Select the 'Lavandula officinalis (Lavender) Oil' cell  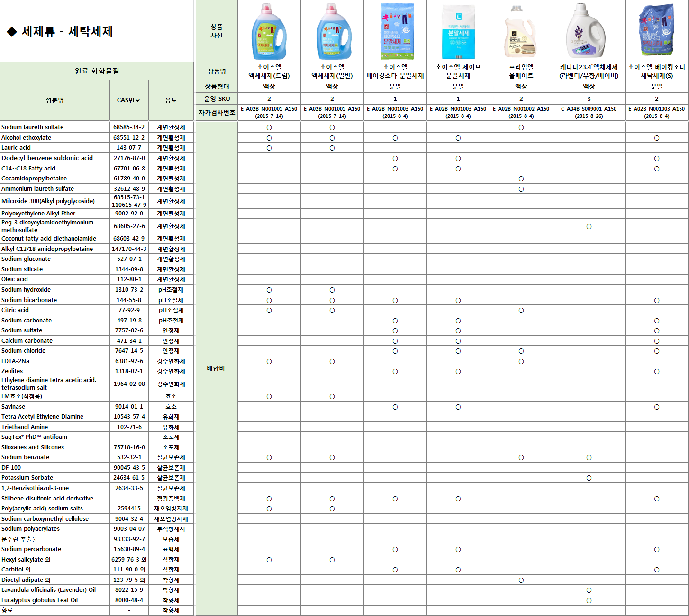point(55,590)
